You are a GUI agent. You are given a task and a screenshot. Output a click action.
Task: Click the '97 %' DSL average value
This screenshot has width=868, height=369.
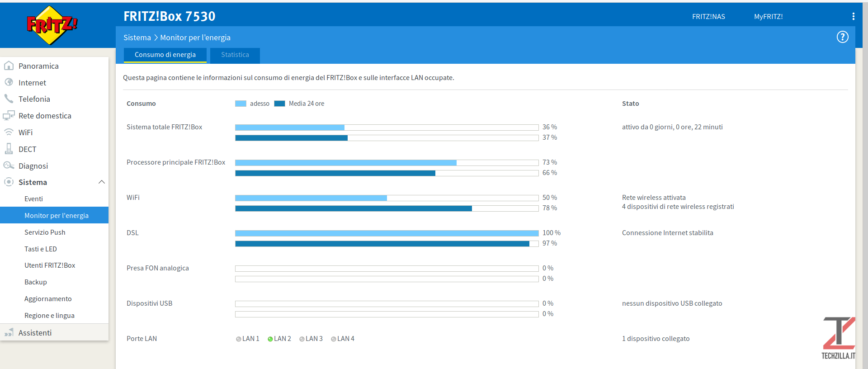coord(550,243)
